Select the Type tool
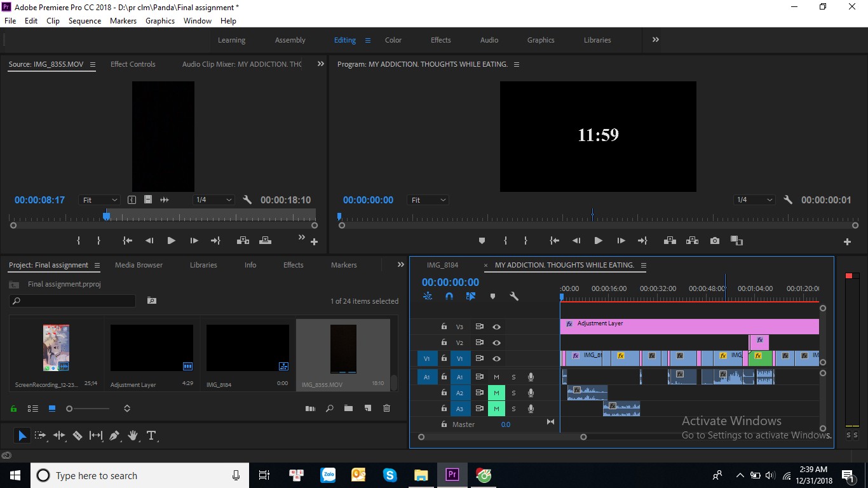The width and height of the screenshot is (868, 488). tap(151, 435)
